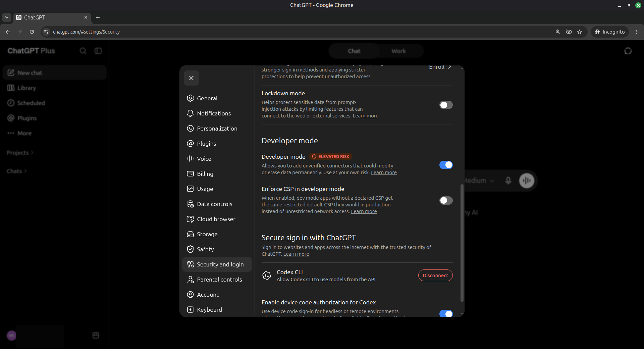Switch to the Work tab
Image resolution: width=644 pixels, height=349 pixels.
pos(398,51)
